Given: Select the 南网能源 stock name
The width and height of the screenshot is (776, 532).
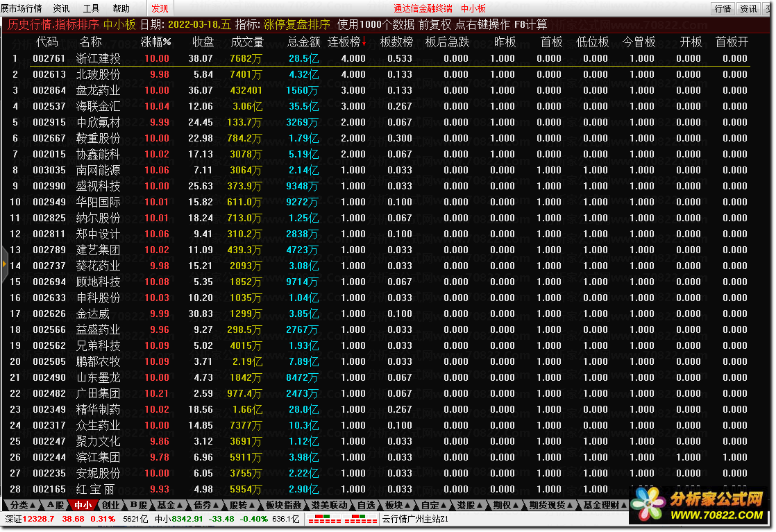Looking at the screenshot, I should click(98, 170).
